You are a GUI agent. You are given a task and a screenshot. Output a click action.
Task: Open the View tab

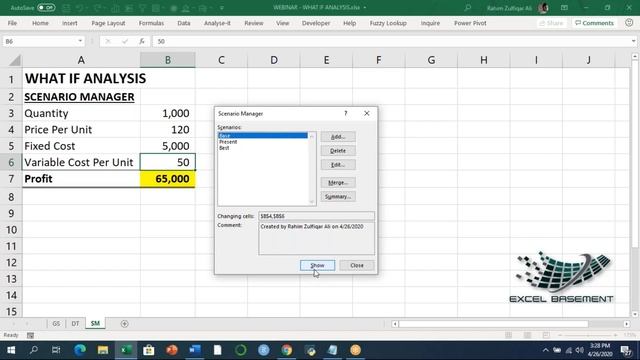[282, 23]
